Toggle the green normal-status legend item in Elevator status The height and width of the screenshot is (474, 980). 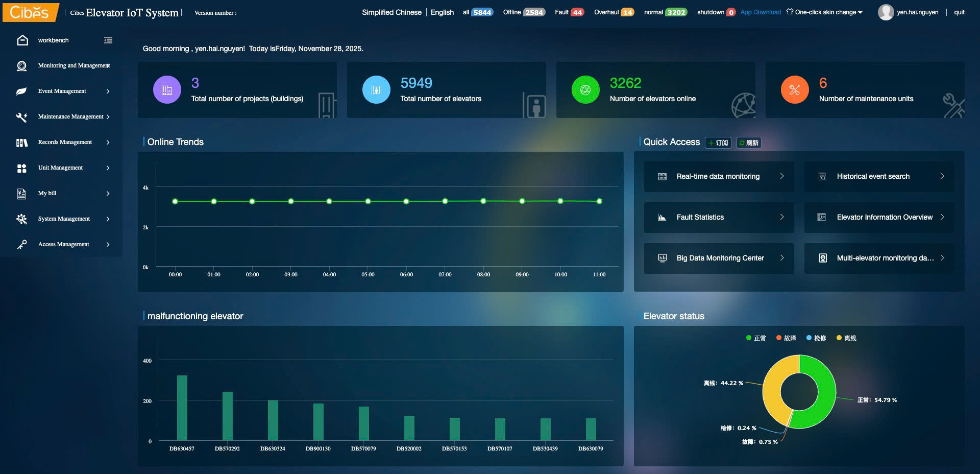pyautogui.click(x=756, y=338)
